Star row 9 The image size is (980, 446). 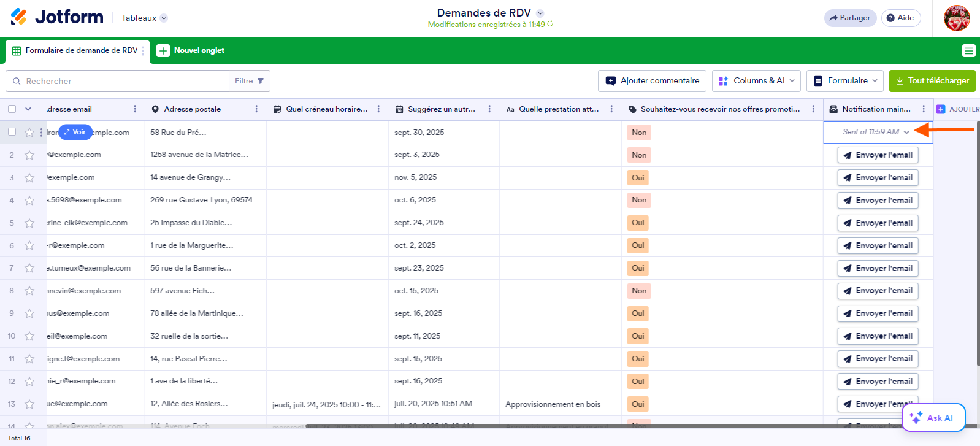point(29,314)
